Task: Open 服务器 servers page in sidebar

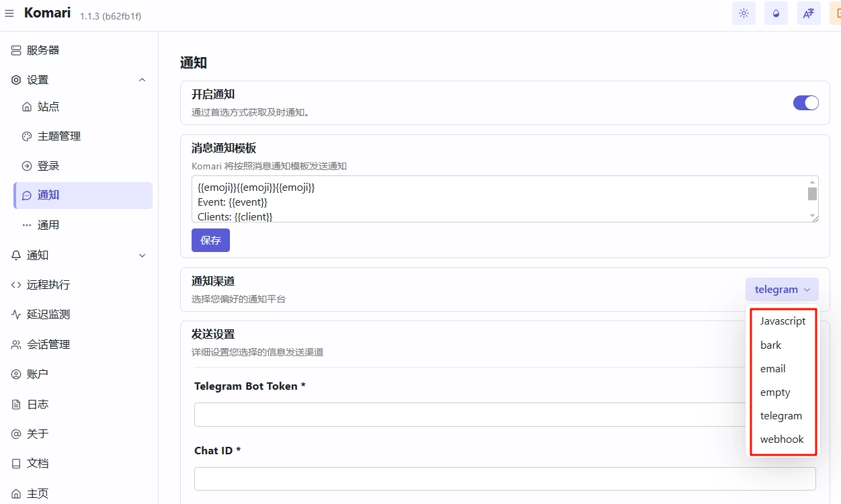Action: (43, 50)
